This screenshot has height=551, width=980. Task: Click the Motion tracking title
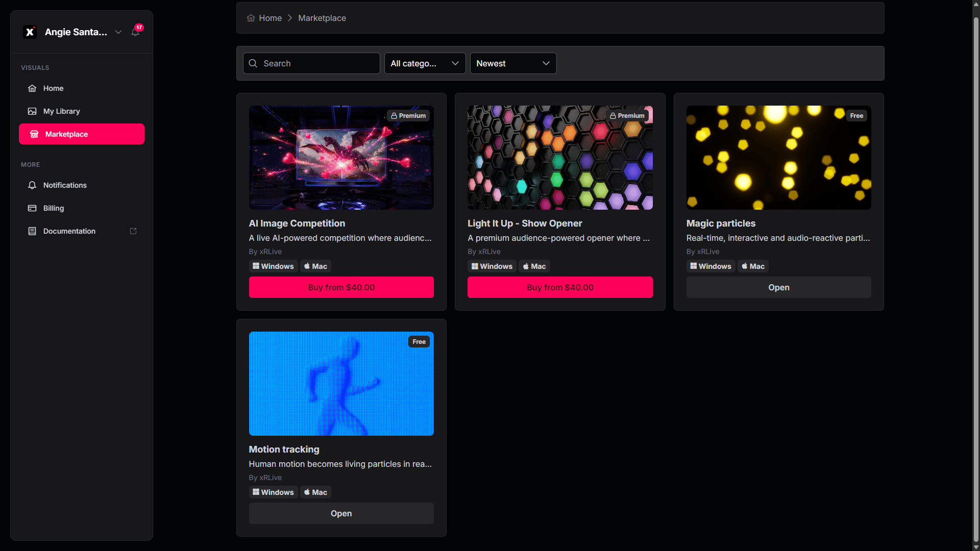click(284, 449)
